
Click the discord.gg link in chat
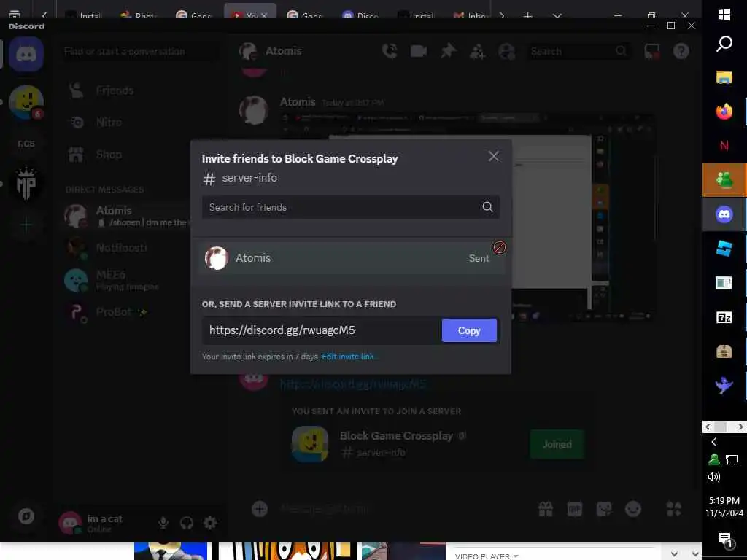(x=352, y=384)
